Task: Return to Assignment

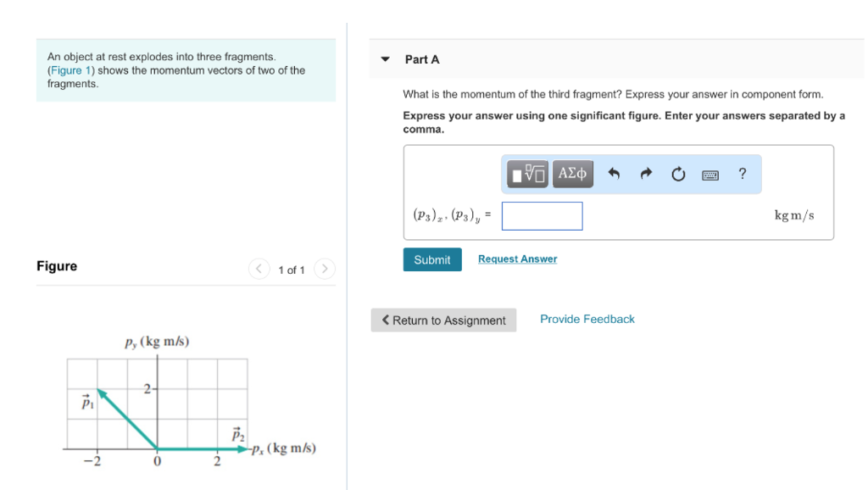Action: click(443, 320)
